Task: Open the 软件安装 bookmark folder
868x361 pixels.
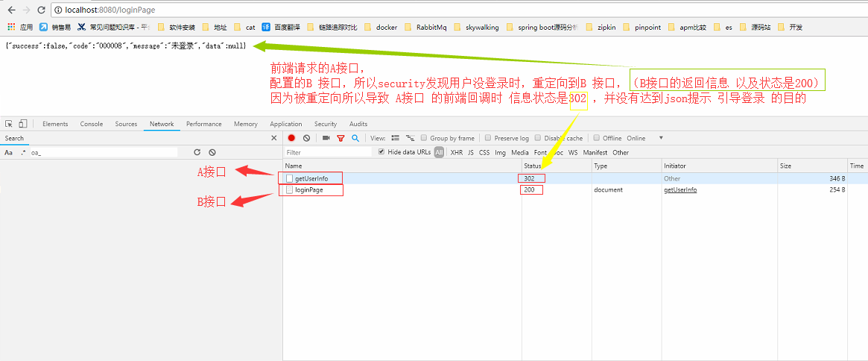Action: point(177,27)
